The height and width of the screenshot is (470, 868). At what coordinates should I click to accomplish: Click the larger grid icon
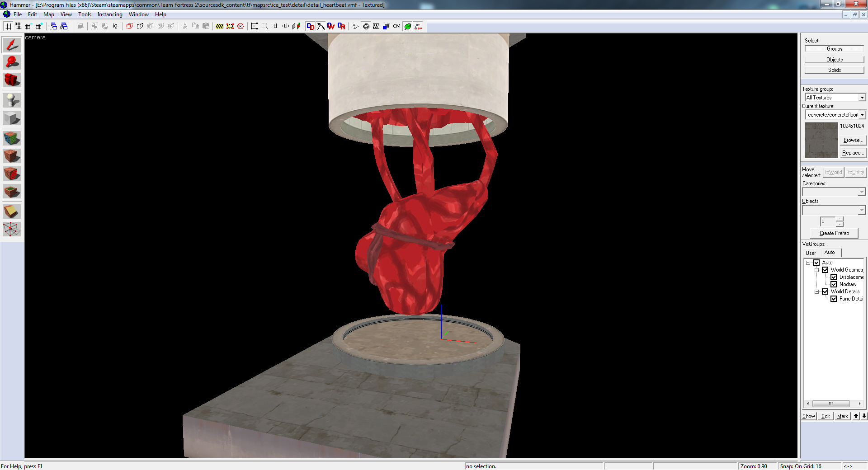pos(39,26)
